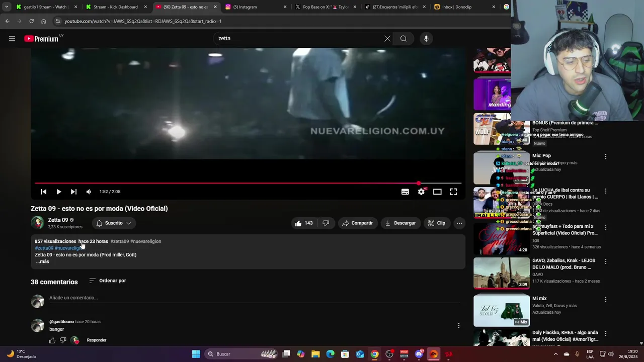Click the site information icon in address bar

tap(58, 21)
